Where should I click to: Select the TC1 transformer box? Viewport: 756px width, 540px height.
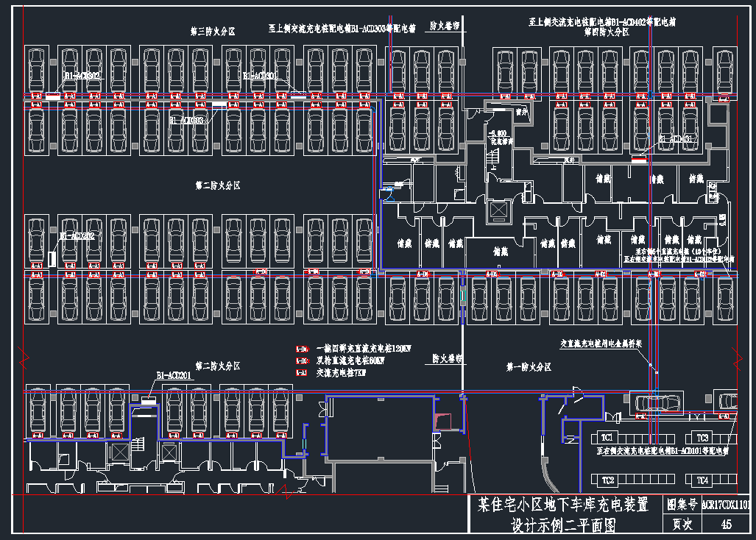(607, 438)
